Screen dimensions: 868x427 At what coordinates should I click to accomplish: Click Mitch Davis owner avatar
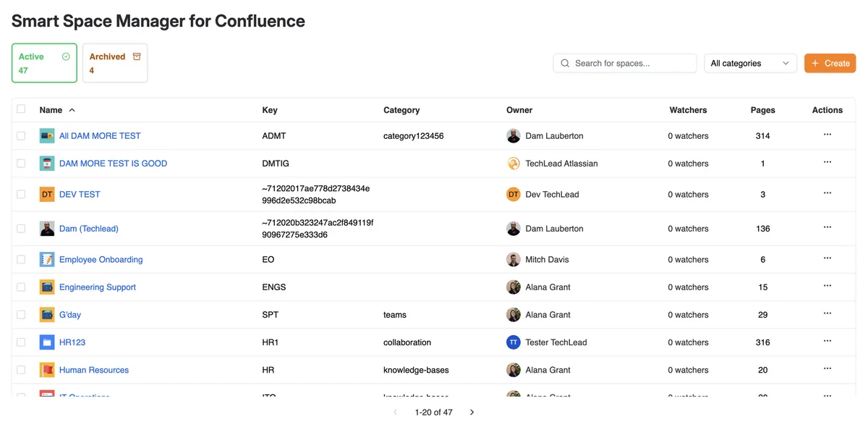(514, 259)
